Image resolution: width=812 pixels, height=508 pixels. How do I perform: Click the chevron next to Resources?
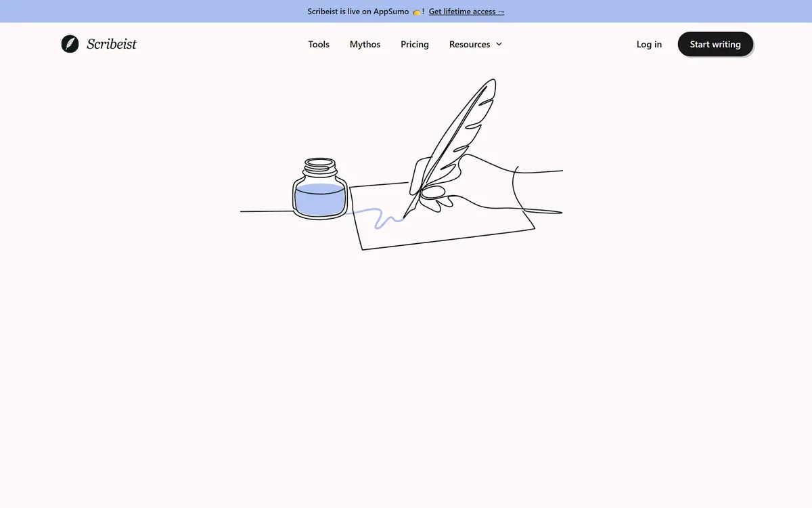click(499, 44)
